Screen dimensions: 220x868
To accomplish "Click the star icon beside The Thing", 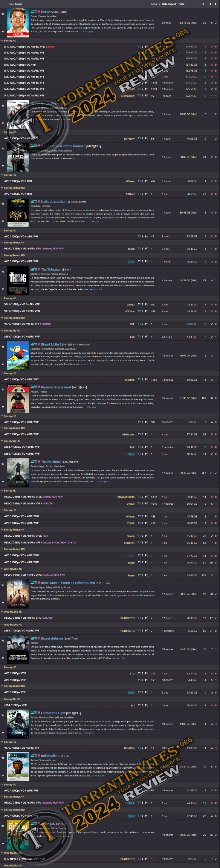I will click(3, 272).
